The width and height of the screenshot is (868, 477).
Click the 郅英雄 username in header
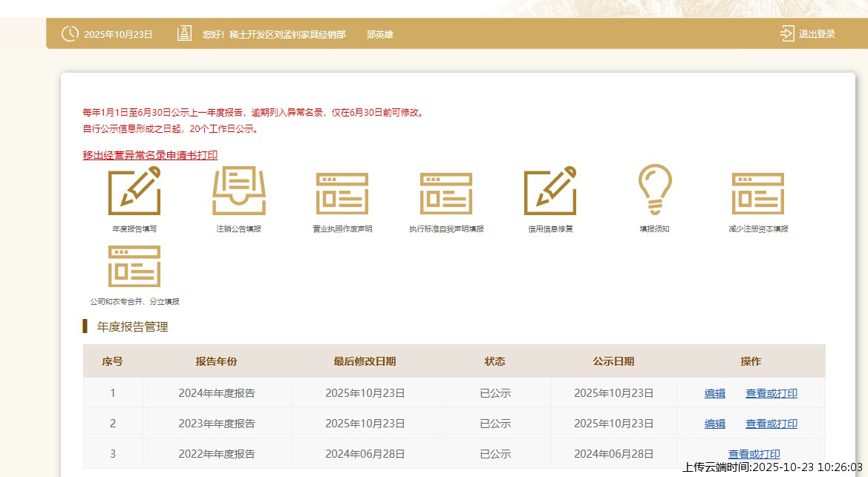[379, 35]
